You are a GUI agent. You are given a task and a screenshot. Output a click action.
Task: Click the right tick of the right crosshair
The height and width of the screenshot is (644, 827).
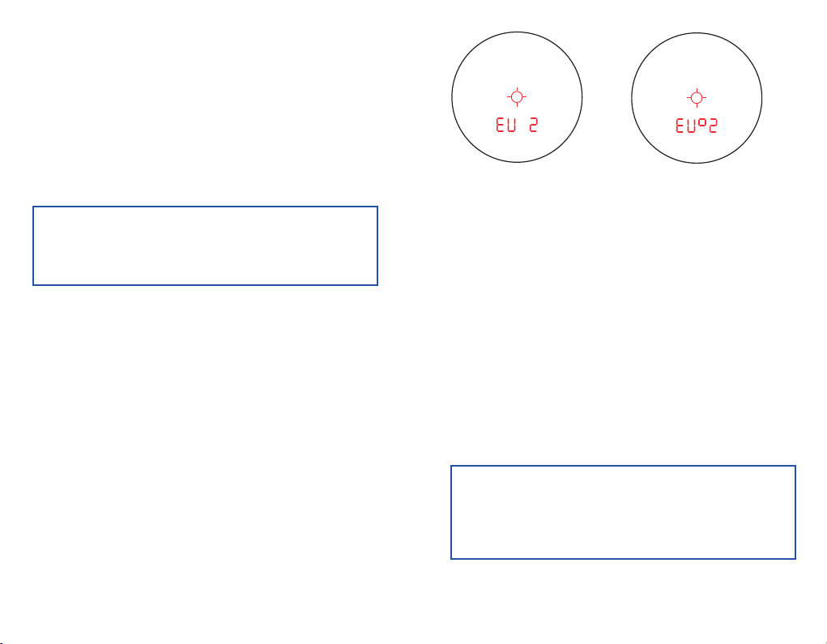(704, 98)
